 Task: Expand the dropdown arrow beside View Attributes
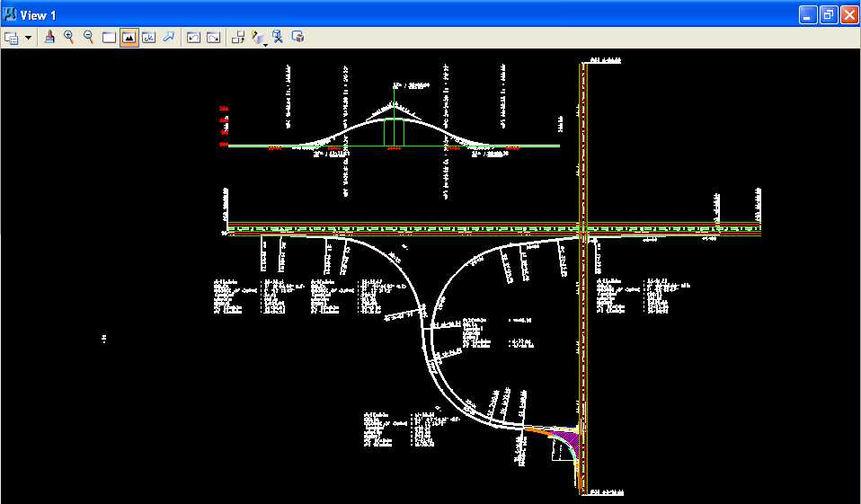[x=29, y=38]
